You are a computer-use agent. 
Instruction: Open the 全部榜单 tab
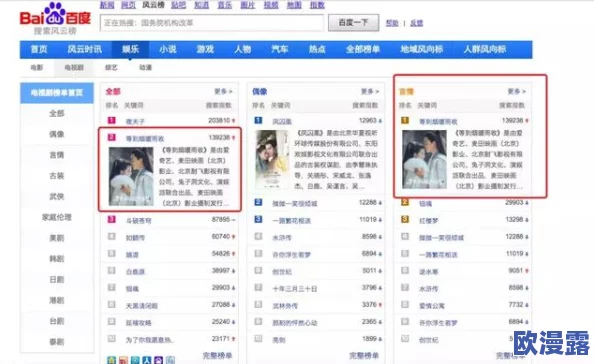[x=363, y=49]
